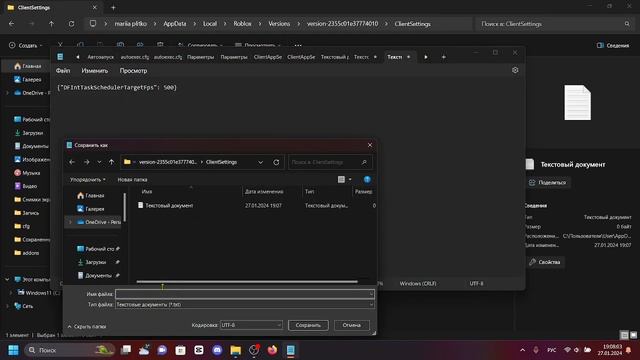Click the Имя файла input field
Viewport: 640px width, 360px height.
click(x=245, y=294)
